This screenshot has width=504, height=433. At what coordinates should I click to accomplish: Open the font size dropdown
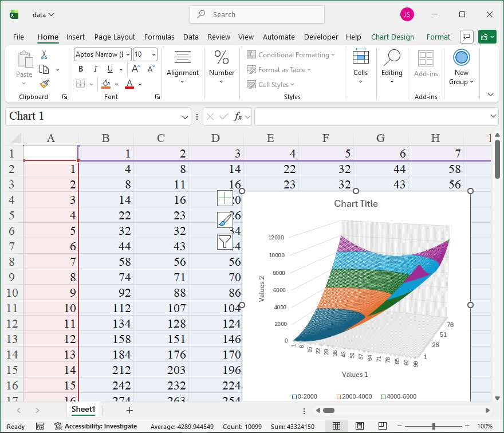(x=153, y=54)
